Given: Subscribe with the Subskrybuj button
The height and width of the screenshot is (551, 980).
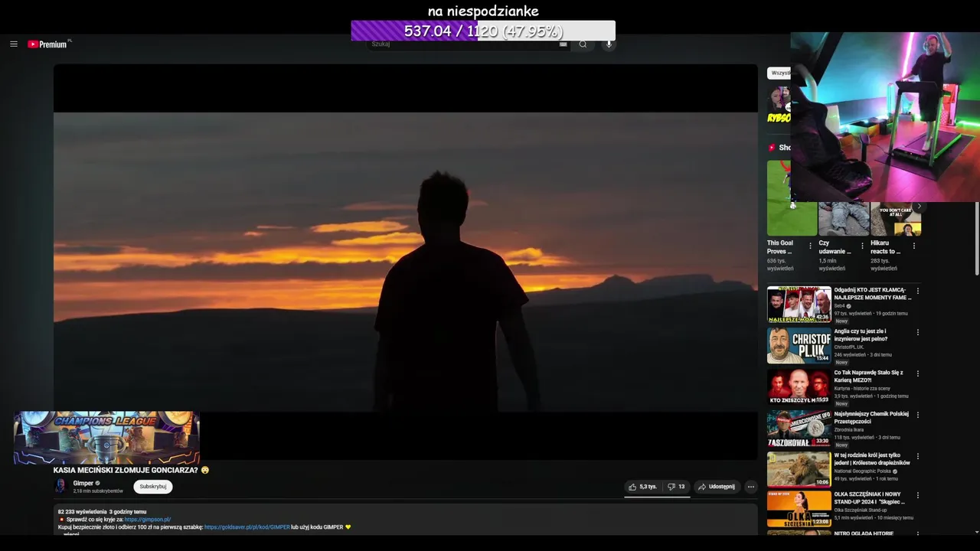Looking at the screenshot, I should [x=153, y=487].
